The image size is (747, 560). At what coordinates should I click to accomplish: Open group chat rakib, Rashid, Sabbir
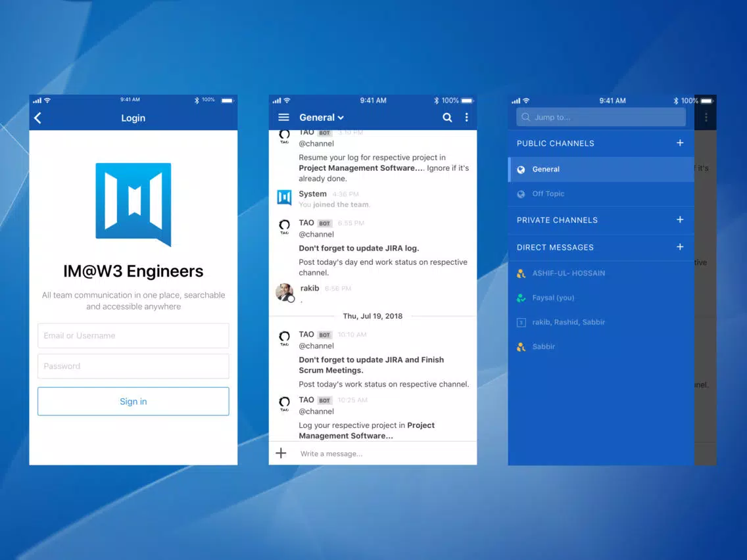(x=601, y=322)
